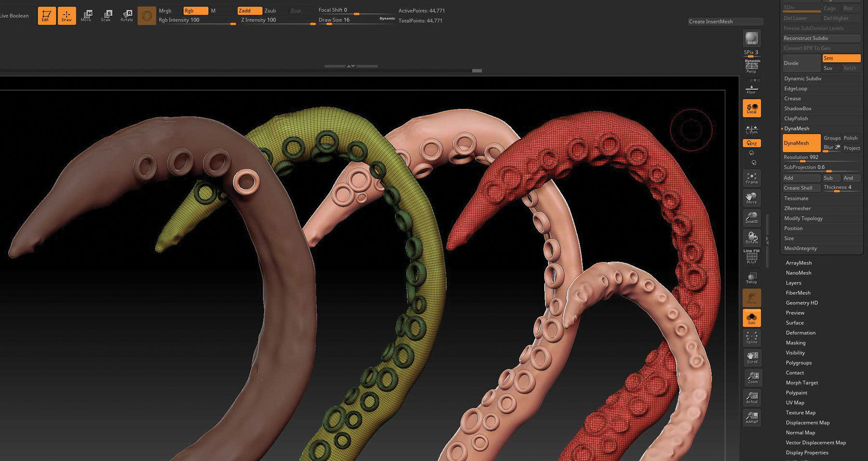Click the Actual size icon

coord(752,397)
